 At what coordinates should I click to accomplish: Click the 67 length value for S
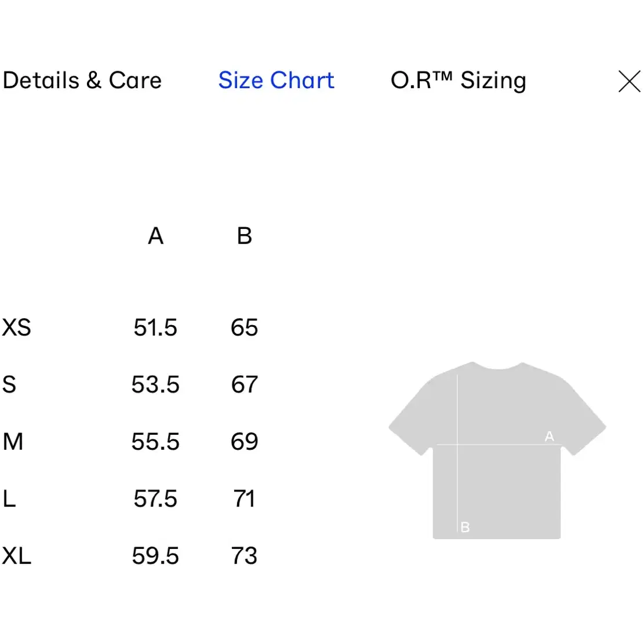[x=245, y=384]
